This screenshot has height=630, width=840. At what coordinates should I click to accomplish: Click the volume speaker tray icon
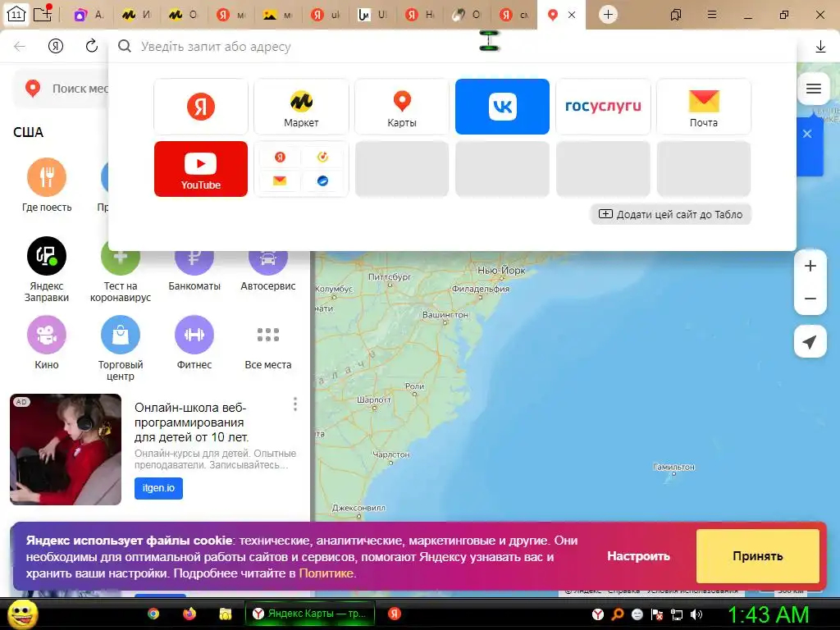pos(696,614)
